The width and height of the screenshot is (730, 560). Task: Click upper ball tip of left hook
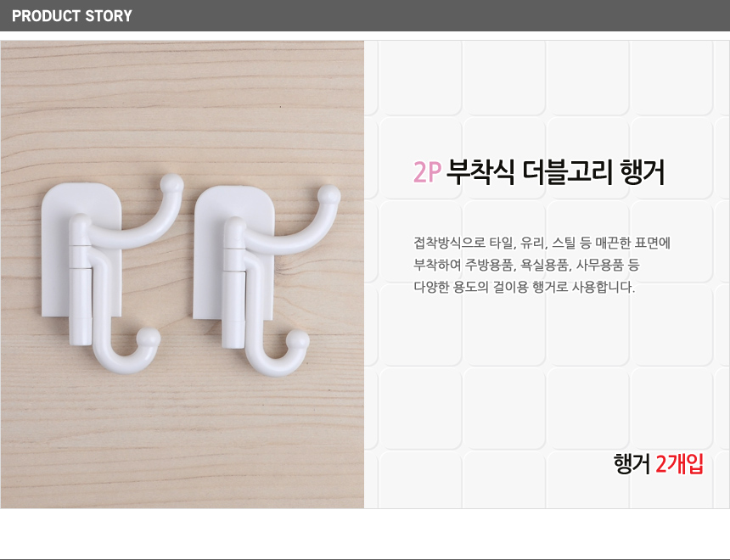point(171,183)
